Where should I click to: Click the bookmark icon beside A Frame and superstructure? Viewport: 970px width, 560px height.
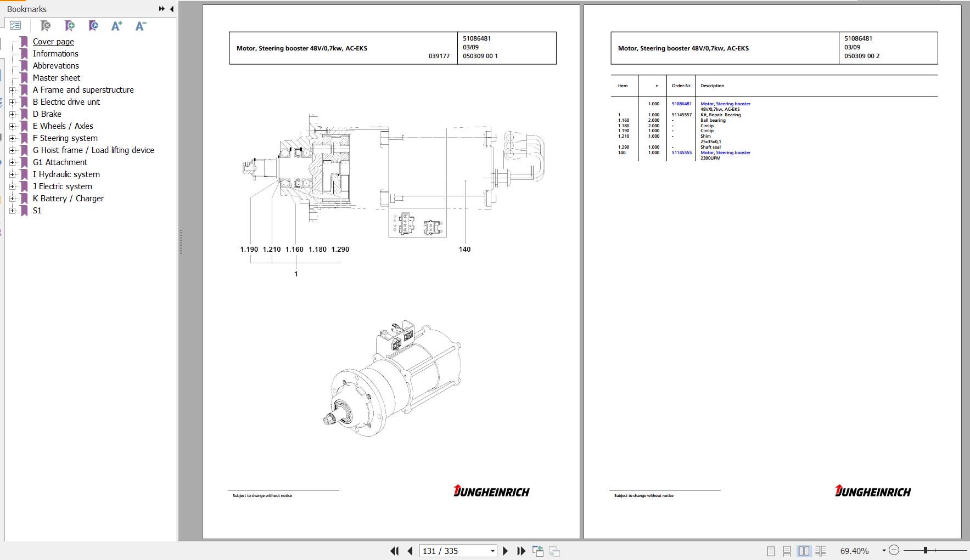[24, 90]
